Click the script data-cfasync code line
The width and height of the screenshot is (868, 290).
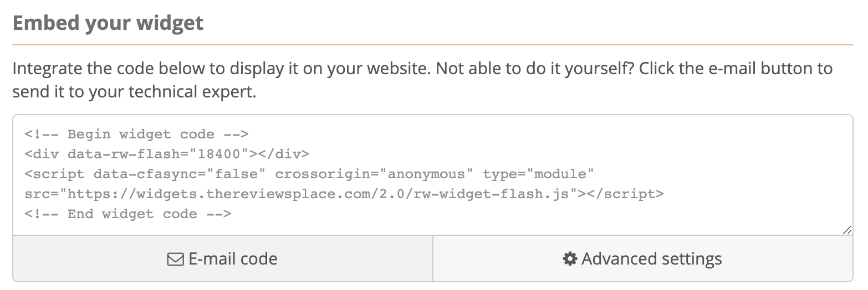click(x=309, y=174)
